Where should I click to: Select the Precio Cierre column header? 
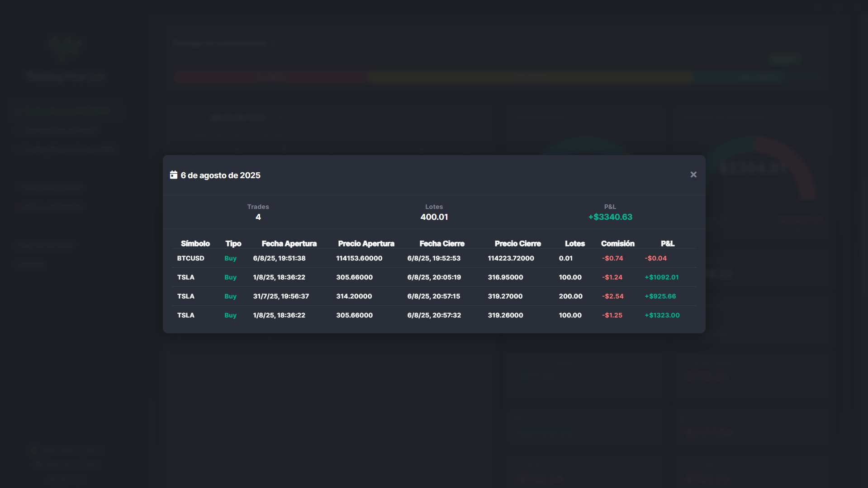coord(517,244)
